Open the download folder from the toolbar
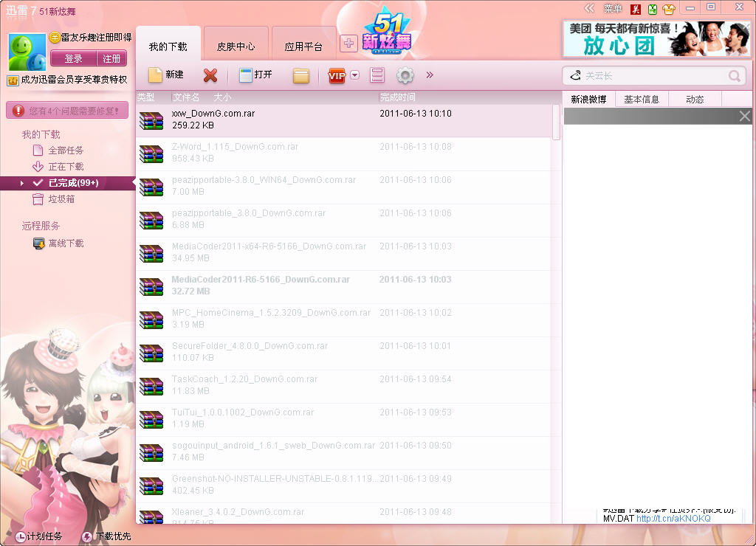Viewport: 756px width, 546px height. [x=301, y=76]
